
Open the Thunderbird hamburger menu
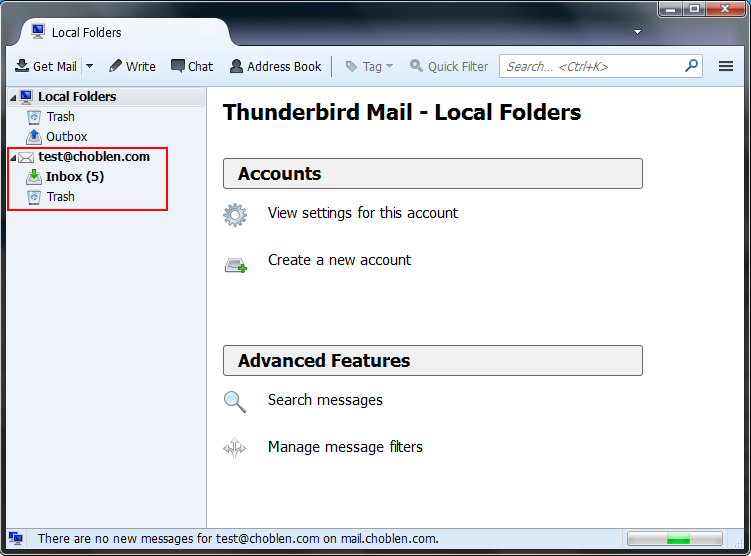726,66
